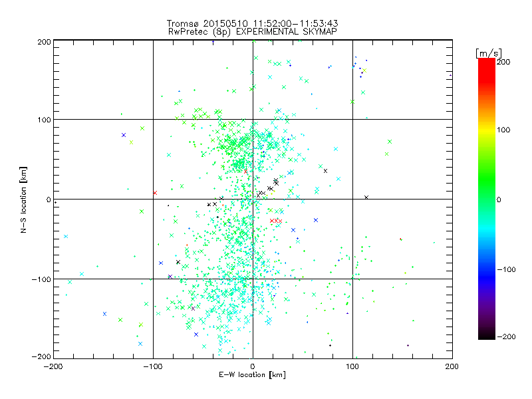Click the y-axis '0' tick label

pyautogui.click(x=49, y=199)
